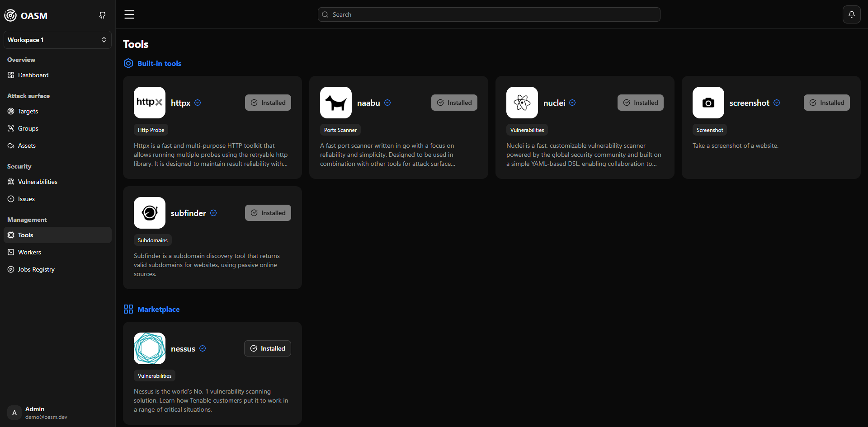Click the Screenshot tag
The image size is (868, 427).
(710, 130)
